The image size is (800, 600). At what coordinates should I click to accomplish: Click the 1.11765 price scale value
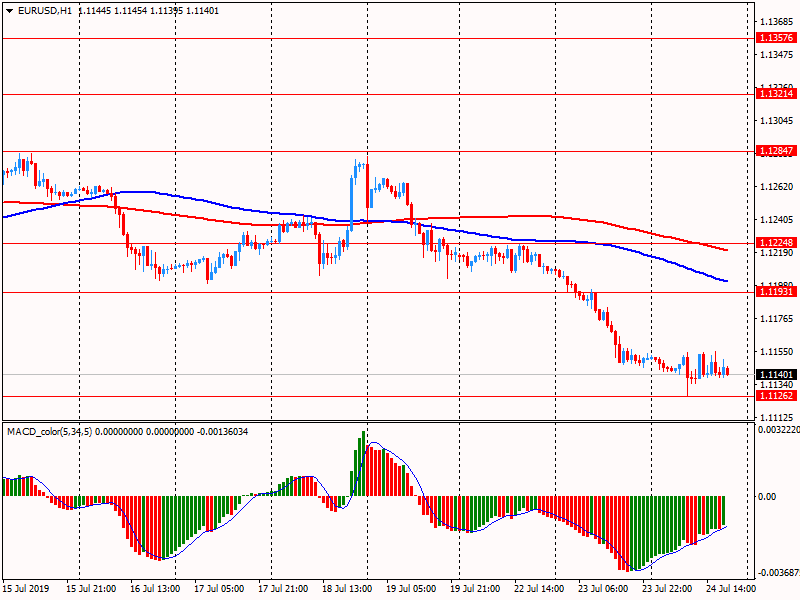click(777, 318)
